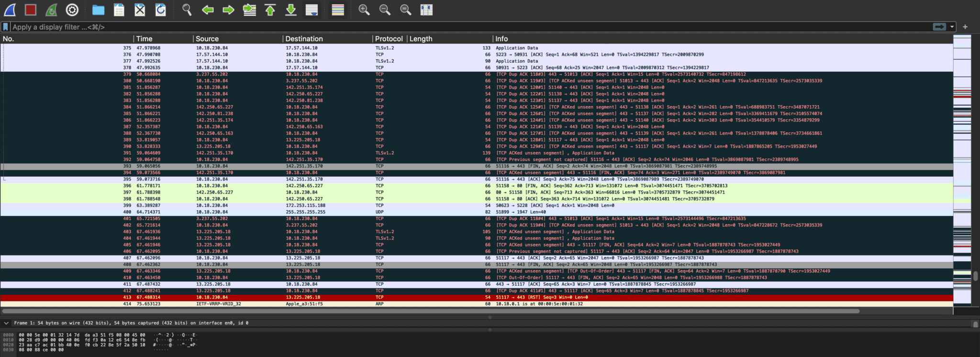This screenshot has height=357, width=980.
Task: Click the packet list minimap bar
Action: [962, 170]
